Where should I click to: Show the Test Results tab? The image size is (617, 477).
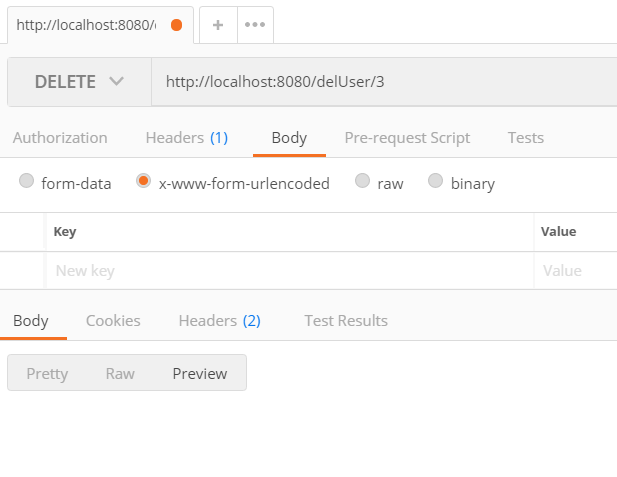coord(346,321)
